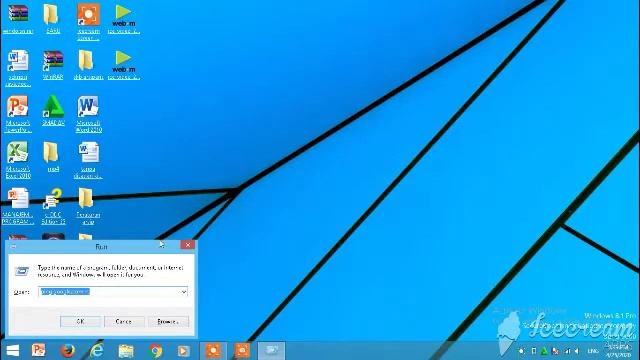Select the Run dialog taskbar button
The width and height of the screenshot is (640, 360).
(271, 351)
